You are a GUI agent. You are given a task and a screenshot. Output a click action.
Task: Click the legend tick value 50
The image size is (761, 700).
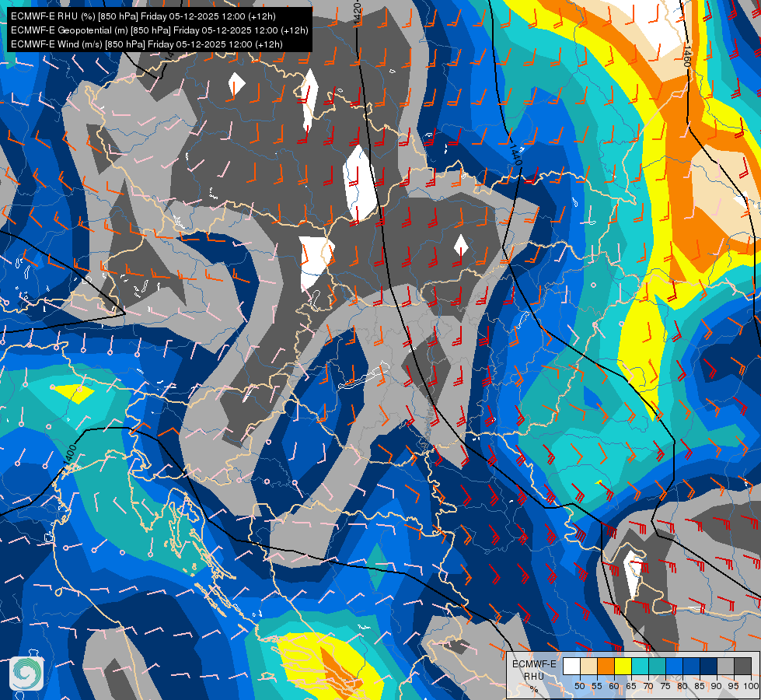coord(579,686)
